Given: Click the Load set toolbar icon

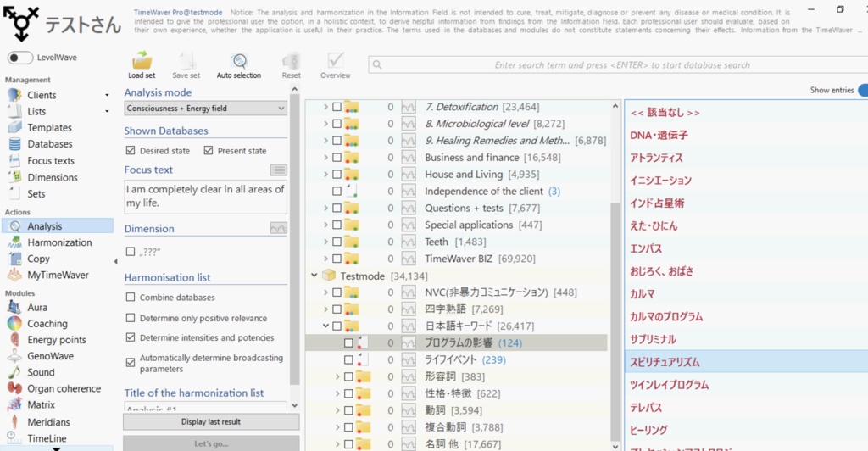Looking at the screenshot, I should [x=142, y=64].
